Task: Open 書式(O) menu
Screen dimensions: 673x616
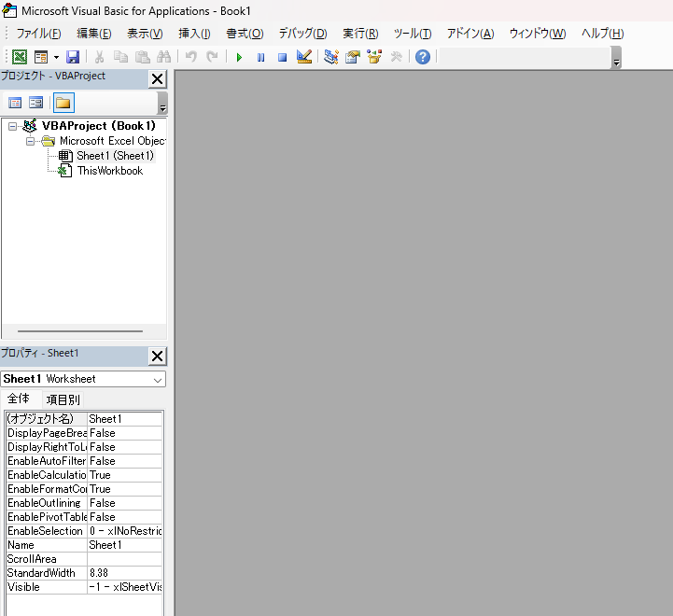Action: click(245, 34)
